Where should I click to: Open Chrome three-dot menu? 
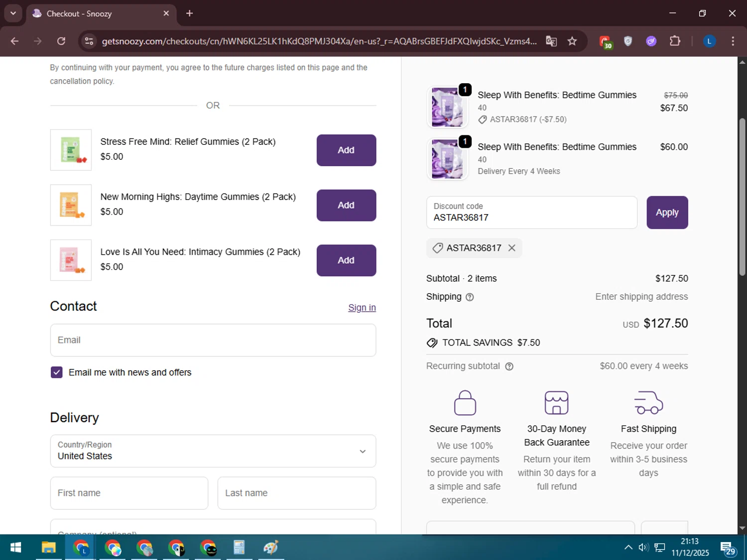tap(733, 41)
